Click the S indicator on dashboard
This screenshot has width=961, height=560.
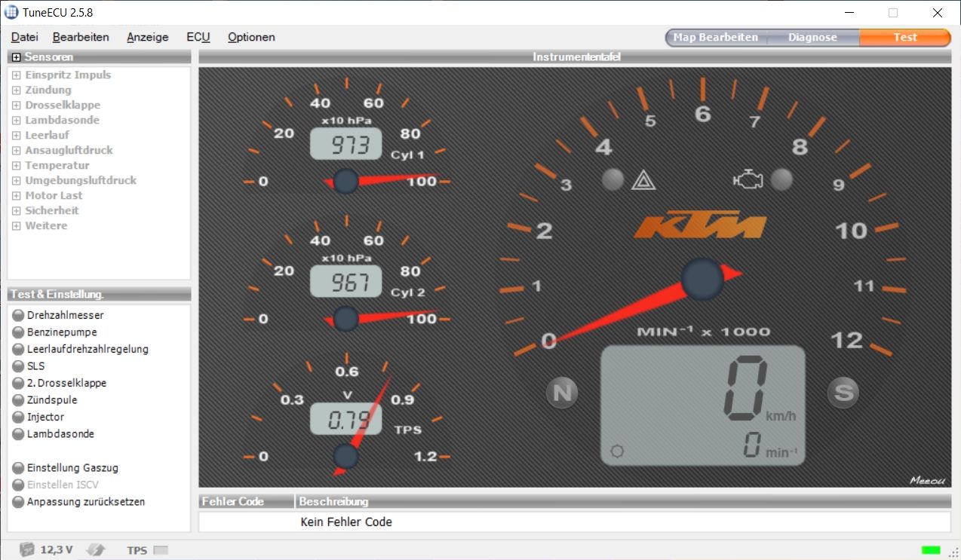click(843, 392)
